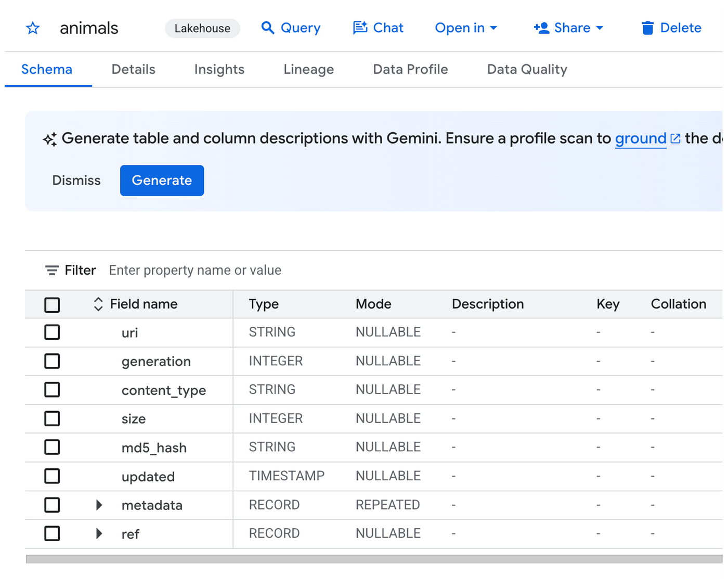
Task: Click the Mode column header
Action: click(373, 304)
